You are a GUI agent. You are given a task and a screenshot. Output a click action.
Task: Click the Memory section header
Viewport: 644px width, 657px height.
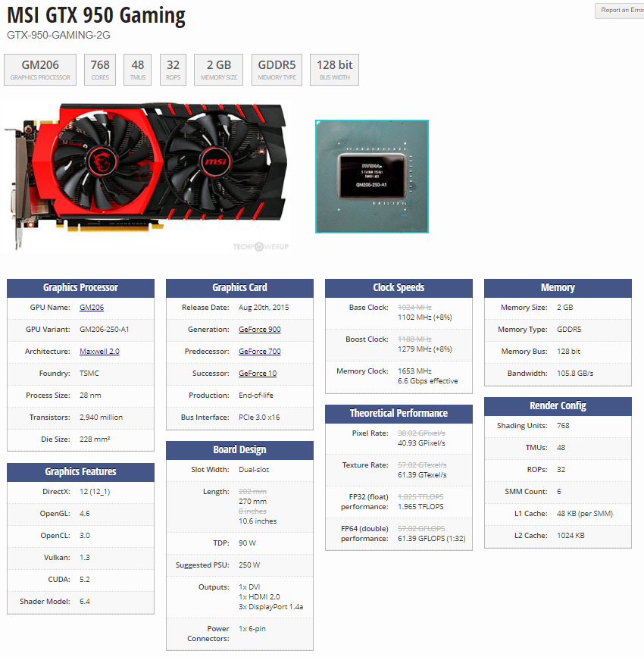click(x=558, y=288)
